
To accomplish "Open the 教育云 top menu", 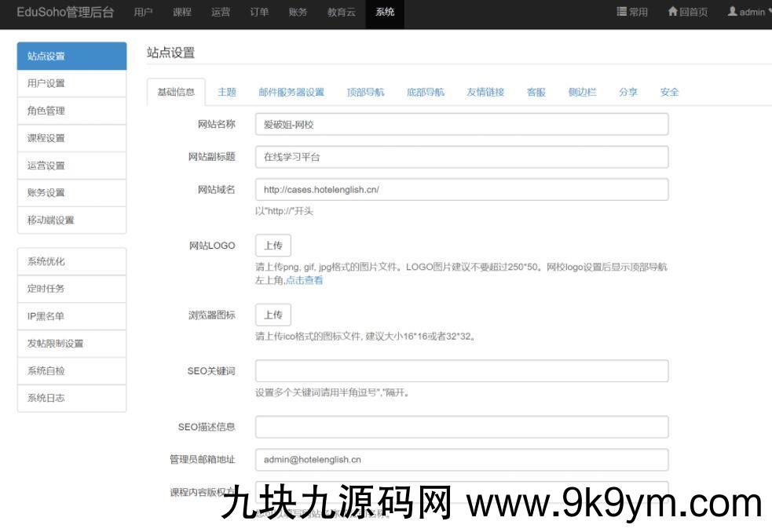I will tap(341, 13).
